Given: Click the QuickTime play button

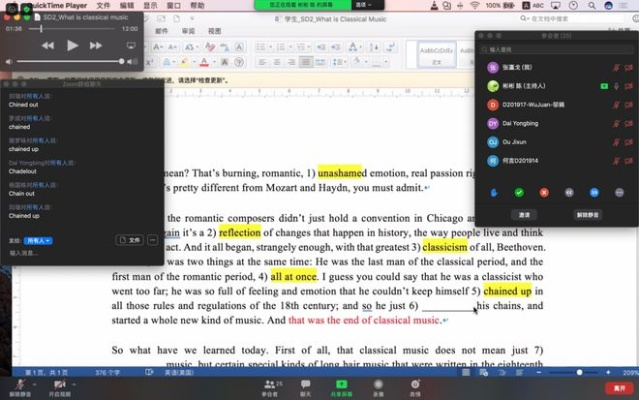Looking at the screenshot, I should 72,45.
